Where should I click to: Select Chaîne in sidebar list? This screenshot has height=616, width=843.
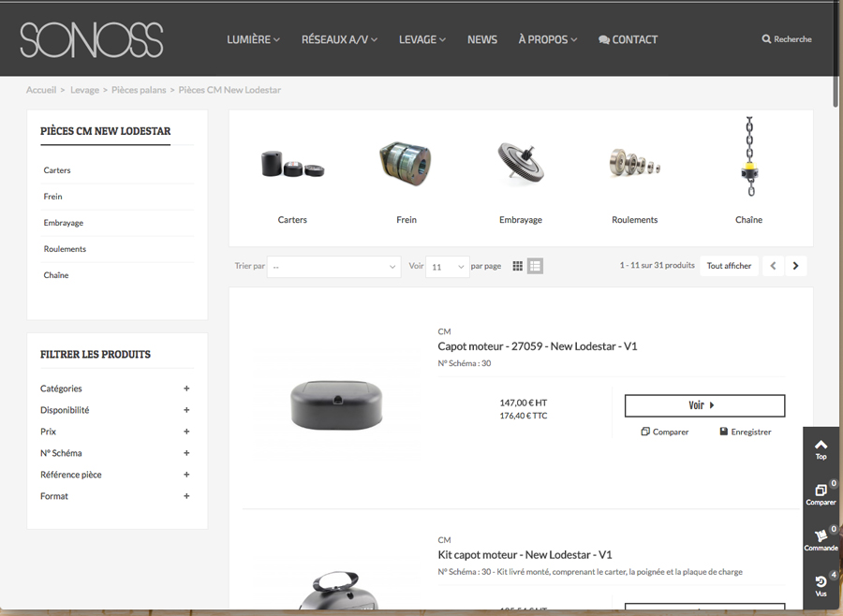[56, 275]
